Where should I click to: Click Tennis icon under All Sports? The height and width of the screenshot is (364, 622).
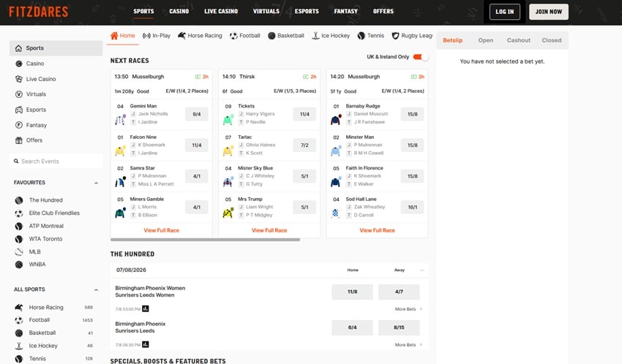[x=18, y=359]
